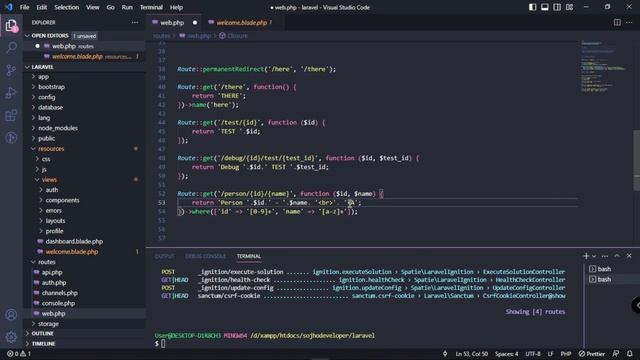Toggle panel layout icon

click(544, 7)
